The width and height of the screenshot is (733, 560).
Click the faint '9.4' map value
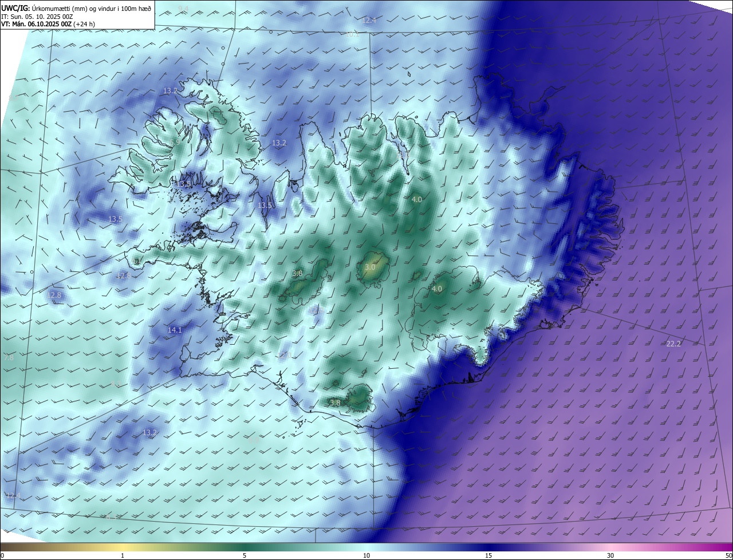[183, 8]
